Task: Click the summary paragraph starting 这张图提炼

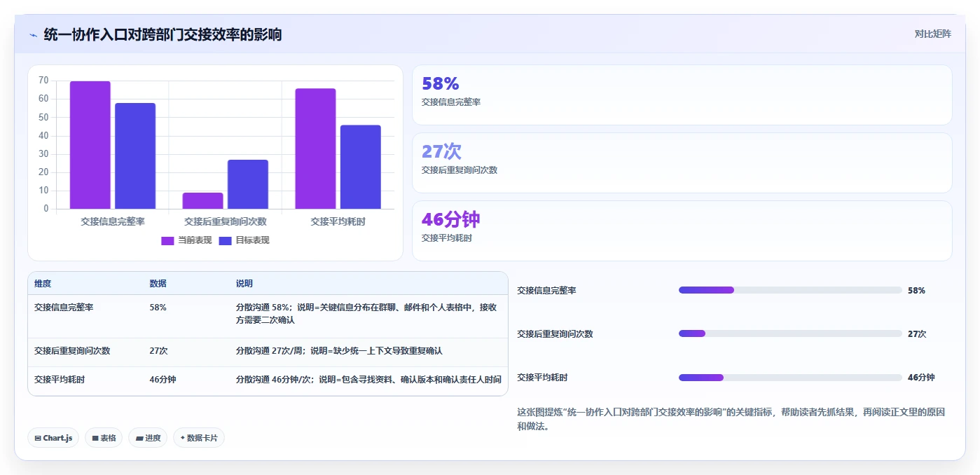Action: coord(731,419)
